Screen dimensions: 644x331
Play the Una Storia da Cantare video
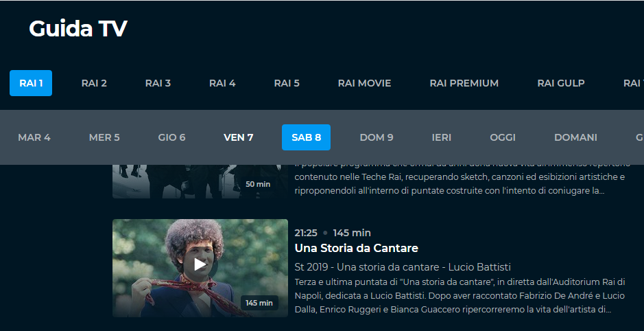tap(200, 265)
